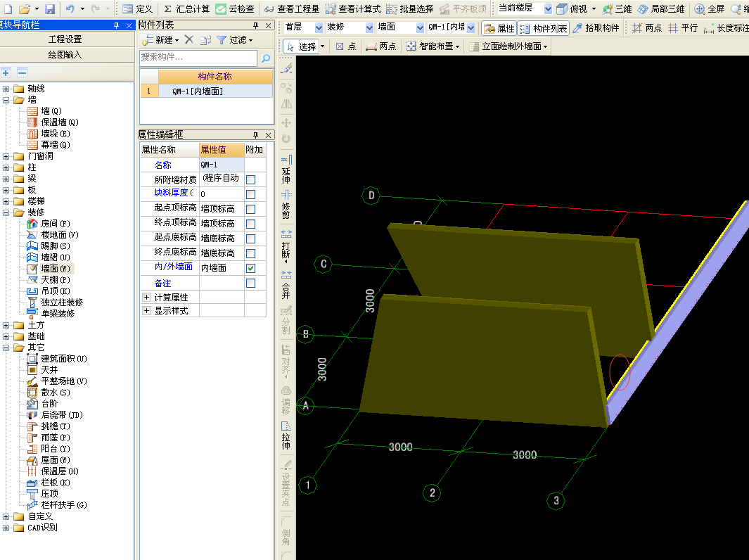The image size is (749, 560).
Task: Click the search magnifier icon
Action: tap(266, 58)
